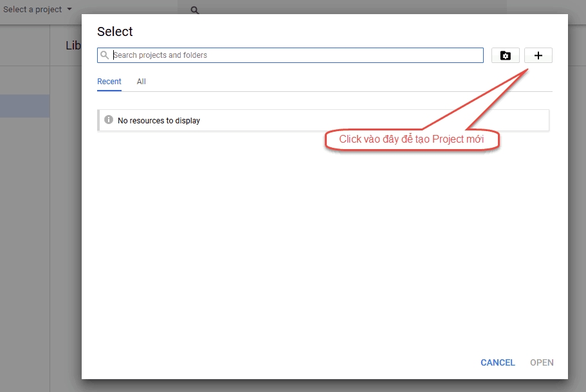This screenshot has width=586, height=392.
Task: Click the search magnifier in the top bar
Action: click(x=195, y=10)
